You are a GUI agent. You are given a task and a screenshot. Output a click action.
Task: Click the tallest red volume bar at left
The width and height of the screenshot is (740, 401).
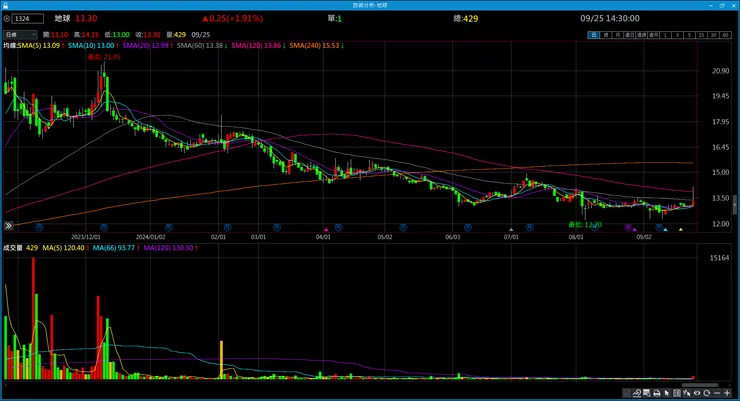pyautogui.click(x=34, y=318)
